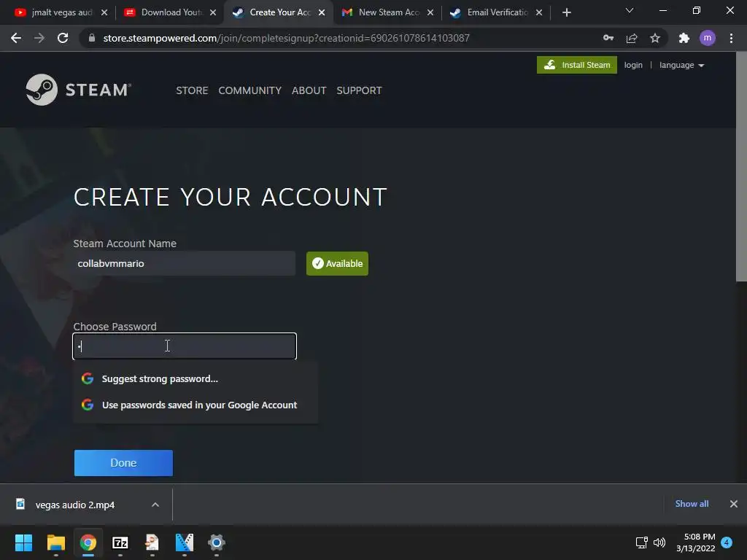Bookmark this page with the star icon

click(655, 38)
